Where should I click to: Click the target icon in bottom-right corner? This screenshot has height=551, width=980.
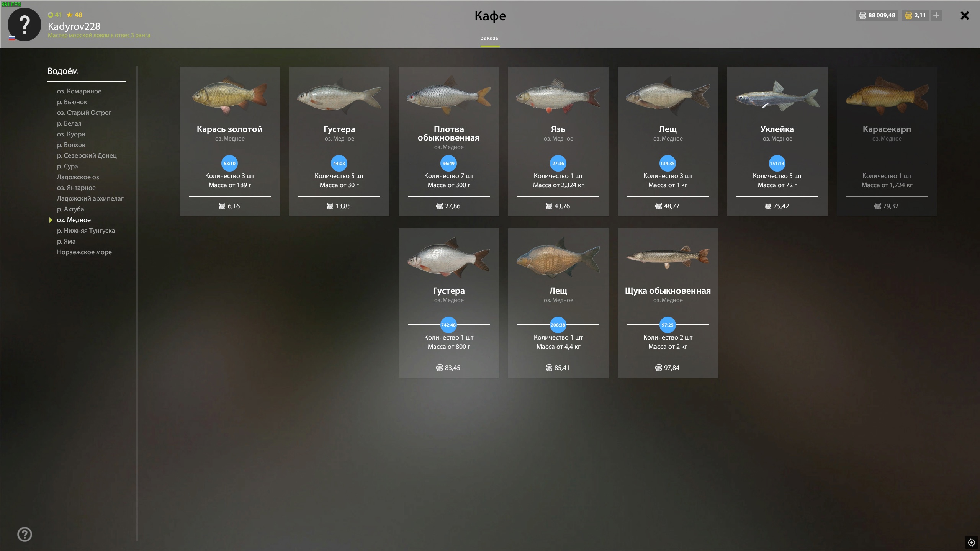click(972, 542)
